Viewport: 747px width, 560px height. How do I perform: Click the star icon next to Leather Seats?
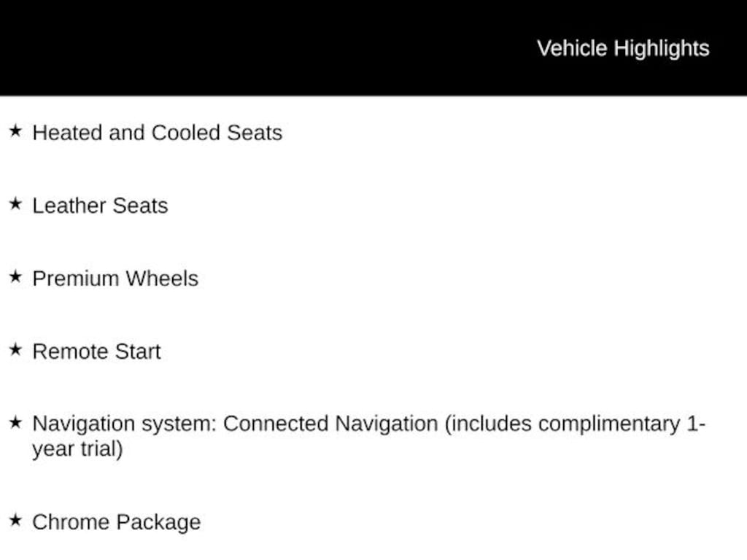(x=15, y=204)
